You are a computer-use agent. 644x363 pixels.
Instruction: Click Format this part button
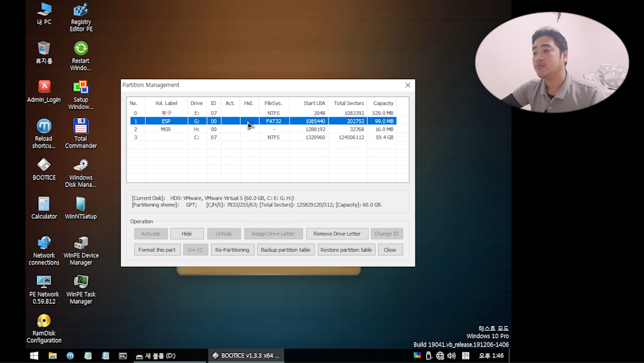(x=157, y=250)
